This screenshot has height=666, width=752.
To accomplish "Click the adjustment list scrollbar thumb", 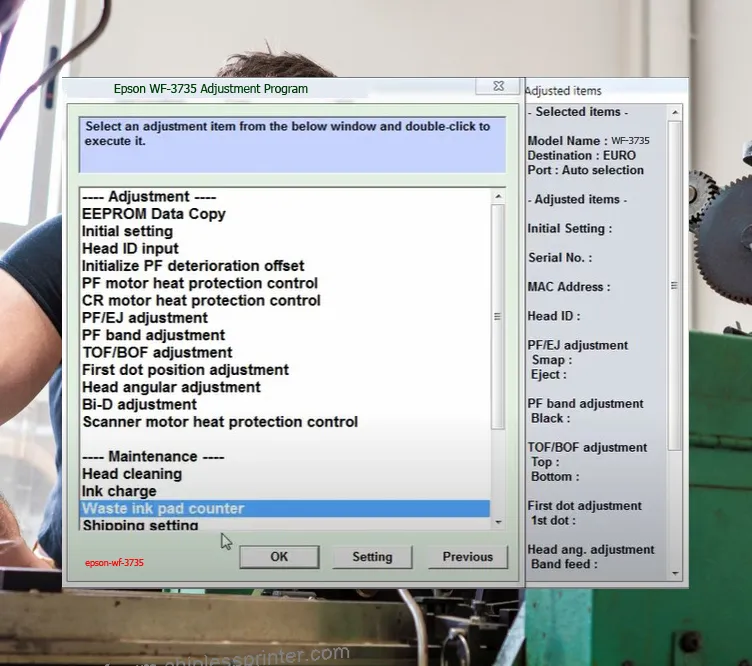I will (x=498, y=316).
